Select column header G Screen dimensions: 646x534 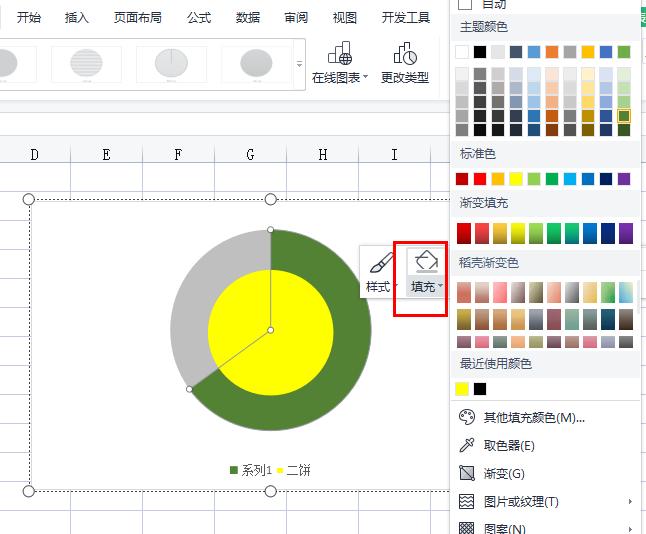pos(250,155)
